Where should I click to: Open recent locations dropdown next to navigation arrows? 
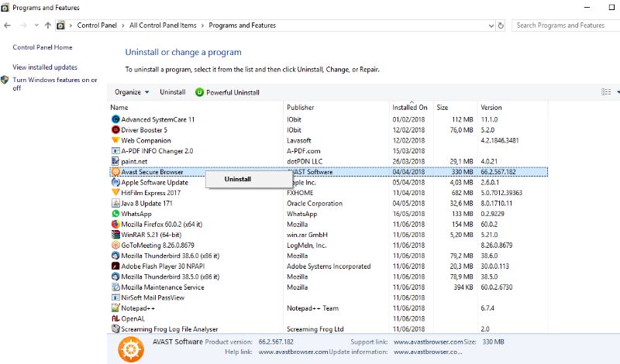point(36,26)
